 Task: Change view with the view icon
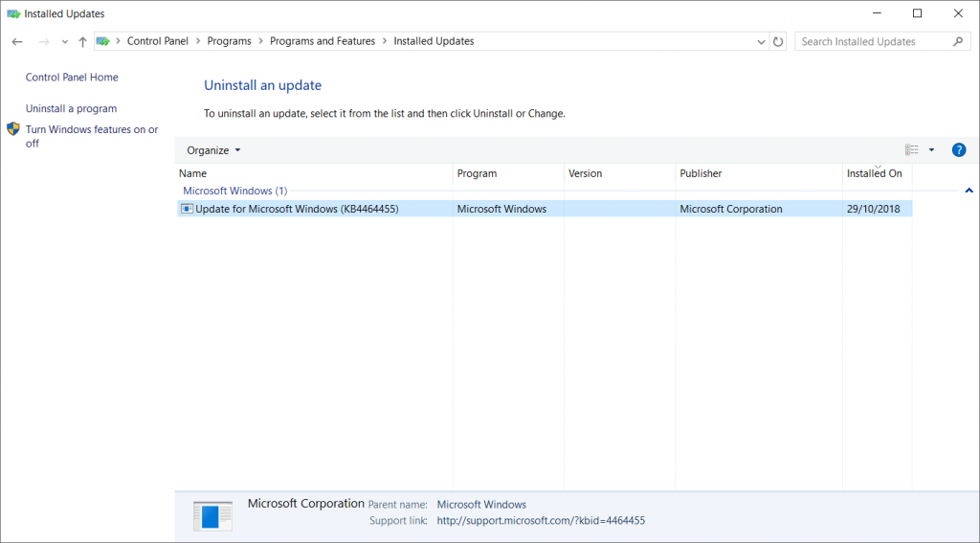click(x=912, y=150)
